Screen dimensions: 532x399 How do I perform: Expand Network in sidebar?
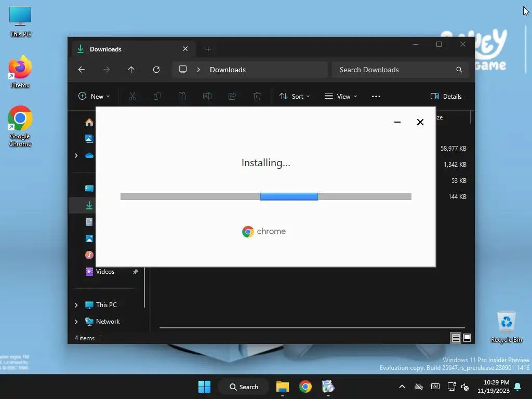tap(76, 321)
